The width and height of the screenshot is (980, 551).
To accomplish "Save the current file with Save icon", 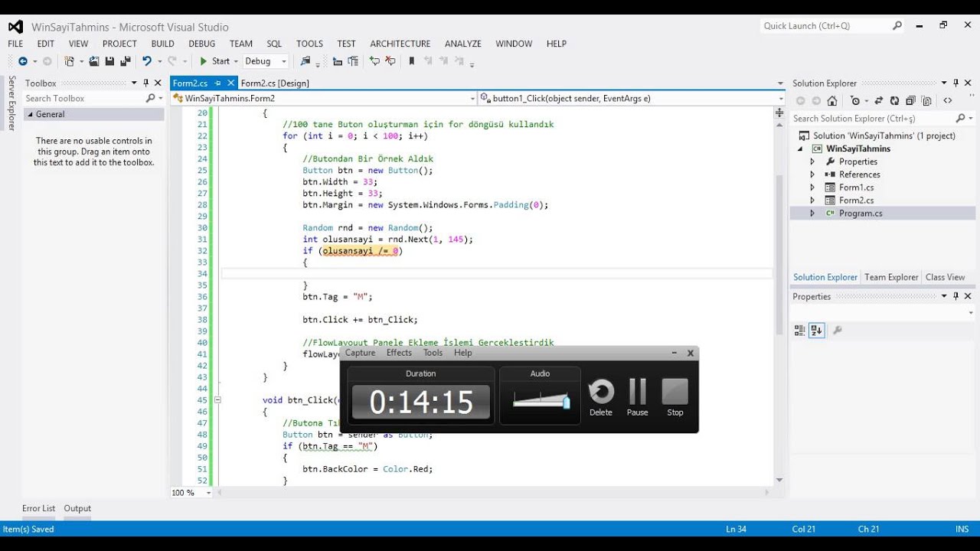I will tap(109, 61).
